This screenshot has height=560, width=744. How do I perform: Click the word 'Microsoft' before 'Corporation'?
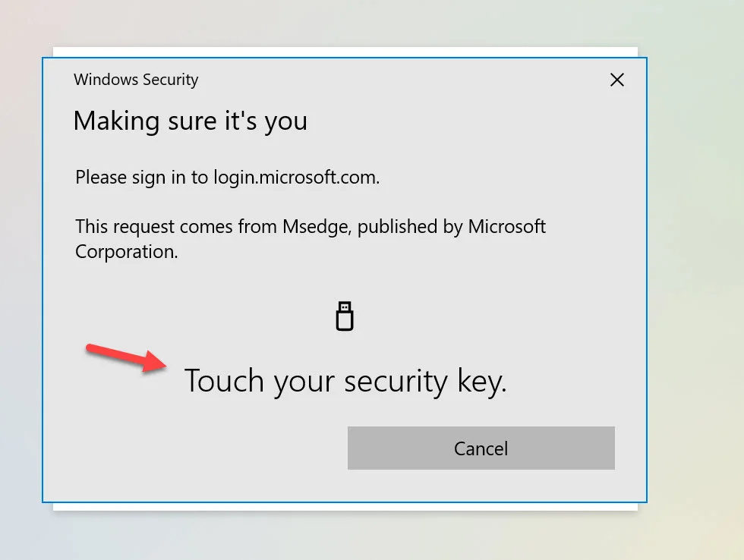point(507,227)
